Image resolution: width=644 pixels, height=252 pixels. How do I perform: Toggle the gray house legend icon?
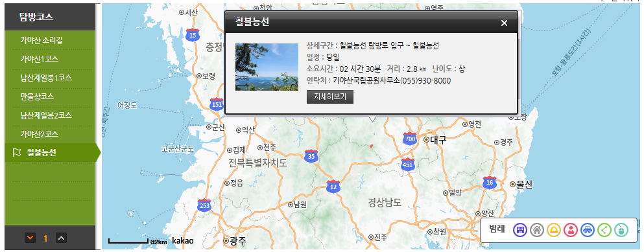coord(537,230)
